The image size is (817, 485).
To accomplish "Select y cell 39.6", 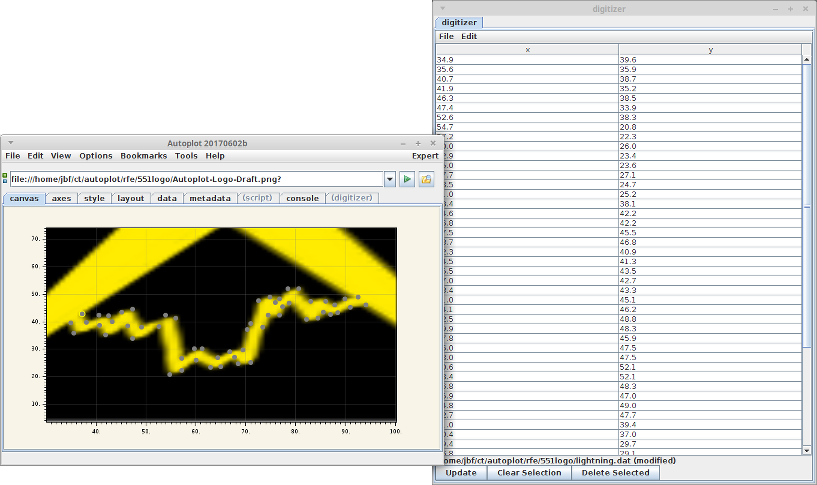I will [710, 60].
